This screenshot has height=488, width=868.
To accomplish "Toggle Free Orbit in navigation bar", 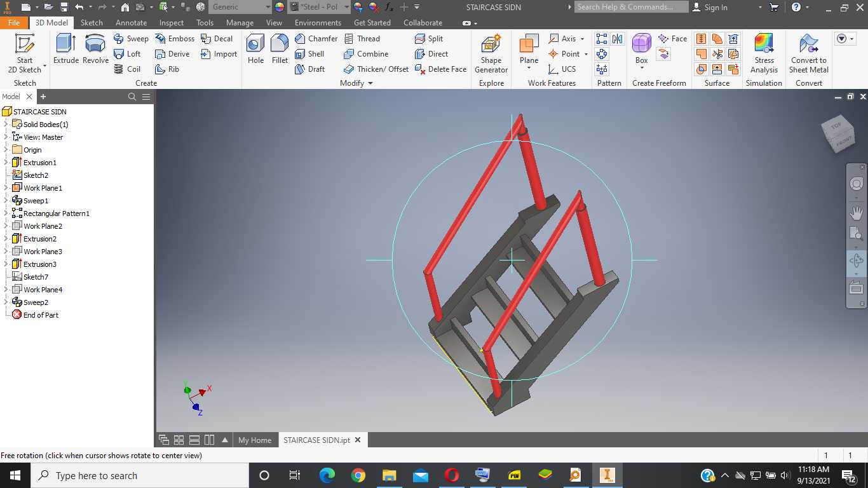I will click(x=856, y=260).
